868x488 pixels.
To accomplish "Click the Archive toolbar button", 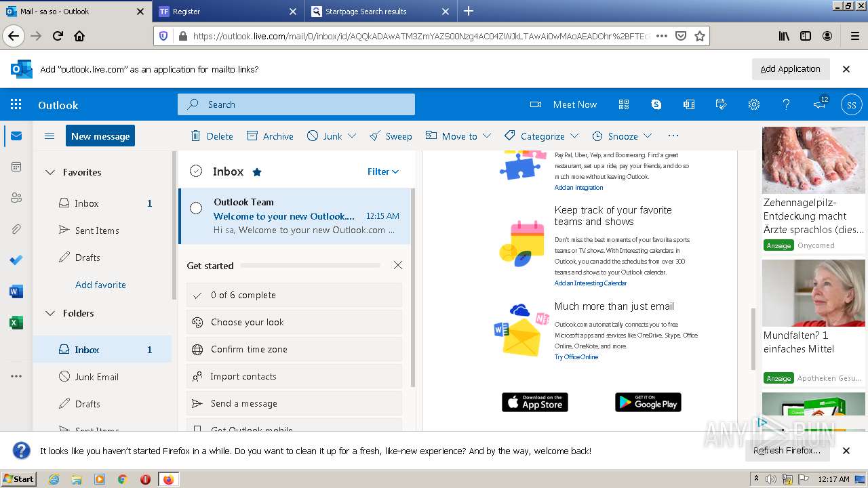I will pos(270,136).
